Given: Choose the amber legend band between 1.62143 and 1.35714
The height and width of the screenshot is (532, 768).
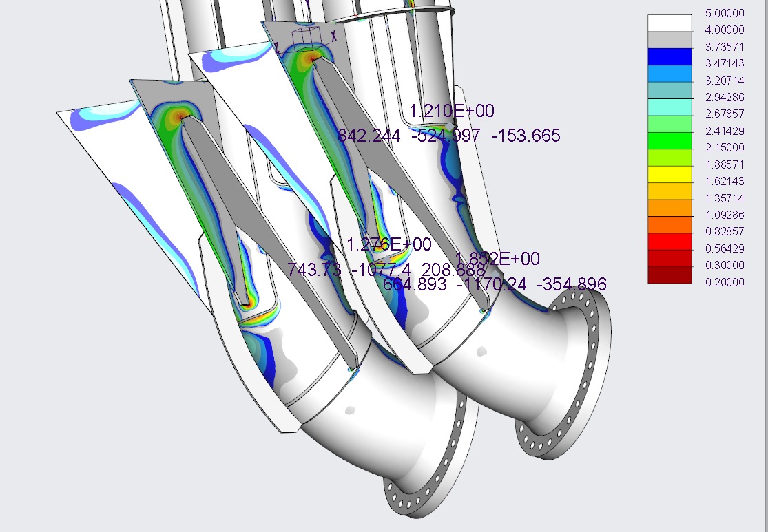Looking at the screenshot, I should 670,191.
